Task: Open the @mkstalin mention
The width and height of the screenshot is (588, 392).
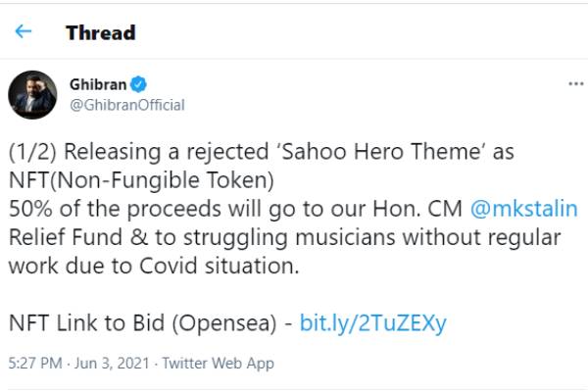Action: pos(524,209)
